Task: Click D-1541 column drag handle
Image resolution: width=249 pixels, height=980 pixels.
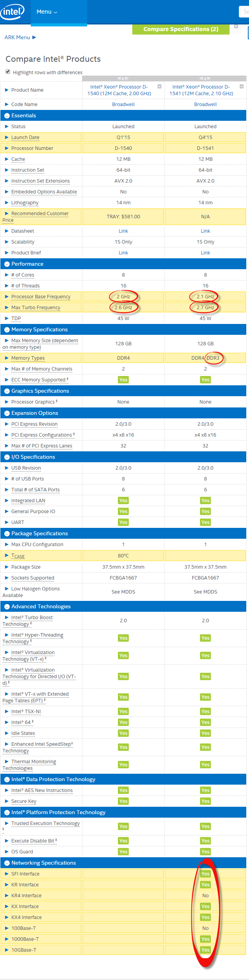Action: 205,78
